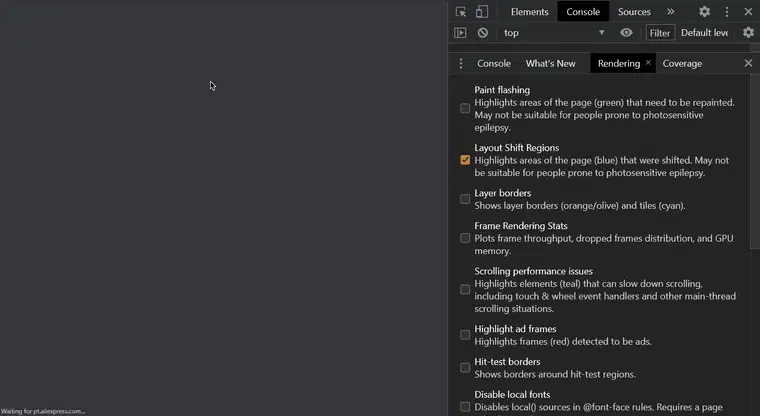The width and height of the screenshot is (760, 416).
Task: Enable Paint flashing checkbox
Action: pyautogui.click(x=465, y=108)
